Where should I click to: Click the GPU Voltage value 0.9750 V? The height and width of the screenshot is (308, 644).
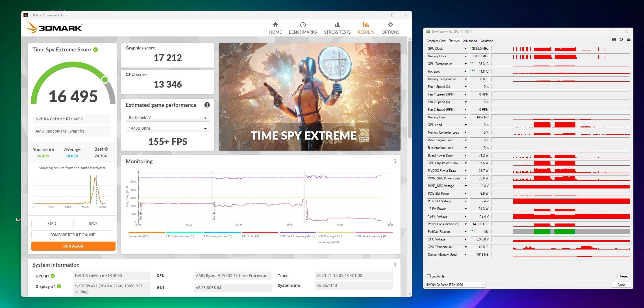click(x=480, y=239)
